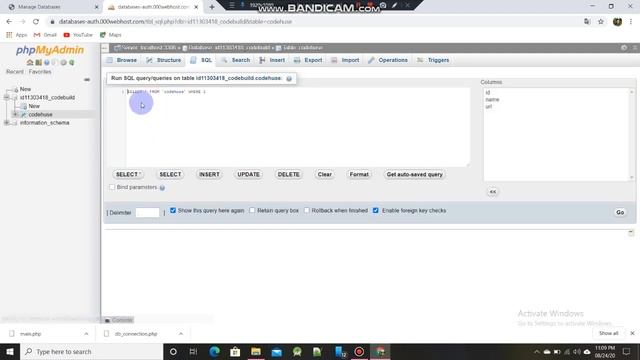Reload navigation panel using green icon
Image resolution: width=640 pixels, height=360 pixels.
(x=72, y=62)
